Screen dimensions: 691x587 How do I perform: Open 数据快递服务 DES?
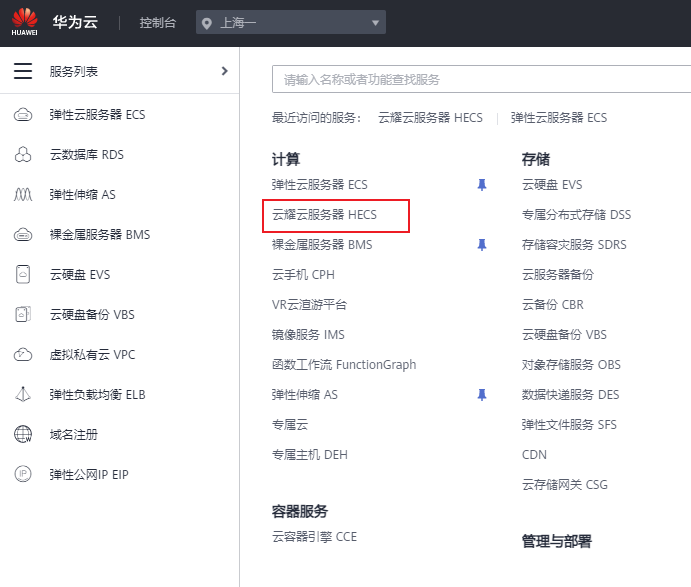coord(570,394)
